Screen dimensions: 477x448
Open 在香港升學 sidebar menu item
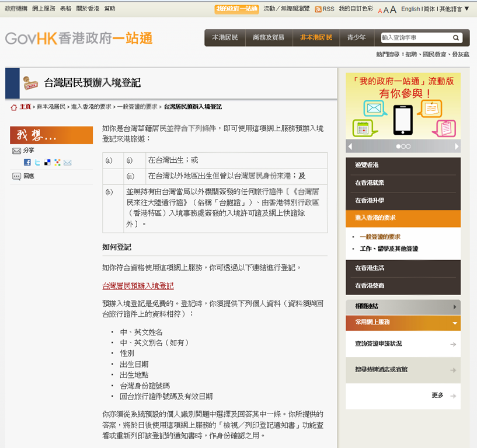403,201
